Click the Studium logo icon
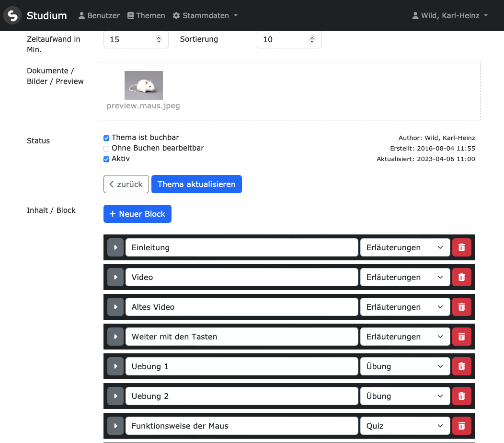 pos(13,16)
